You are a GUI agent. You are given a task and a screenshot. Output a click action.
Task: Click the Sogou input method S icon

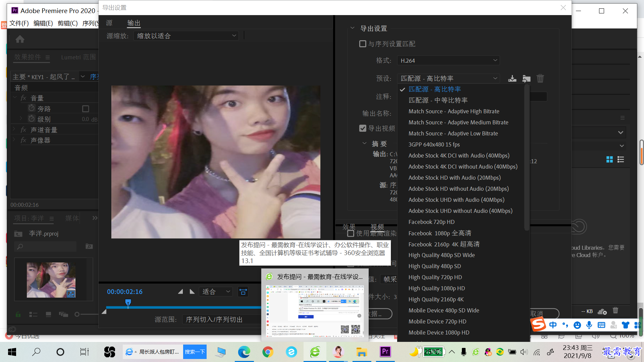pyautogui.click(x=538, y=324)
